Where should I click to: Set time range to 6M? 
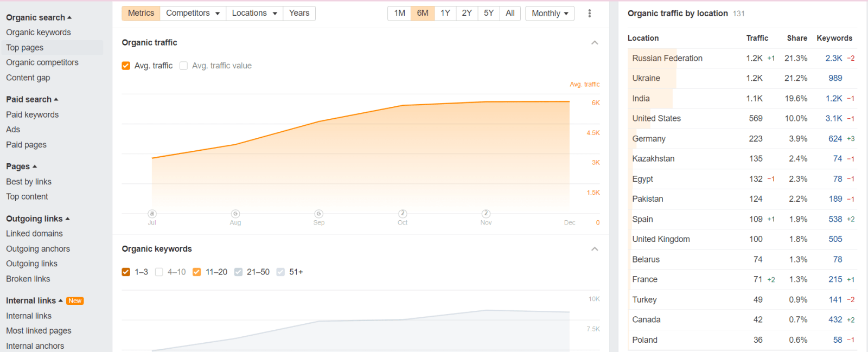(x=423, y=13)
